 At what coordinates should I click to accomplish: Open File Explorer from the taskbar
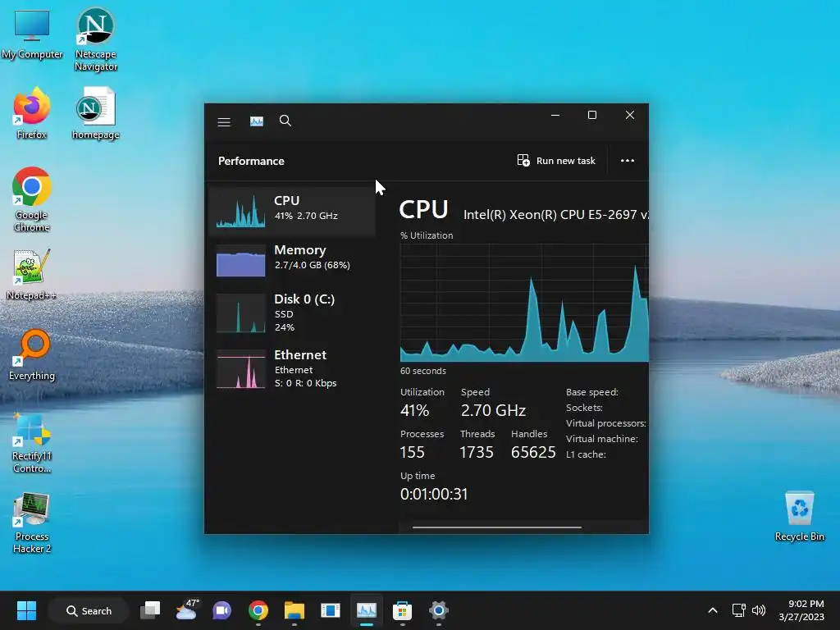pyautogui.click(x=294, y=610)
